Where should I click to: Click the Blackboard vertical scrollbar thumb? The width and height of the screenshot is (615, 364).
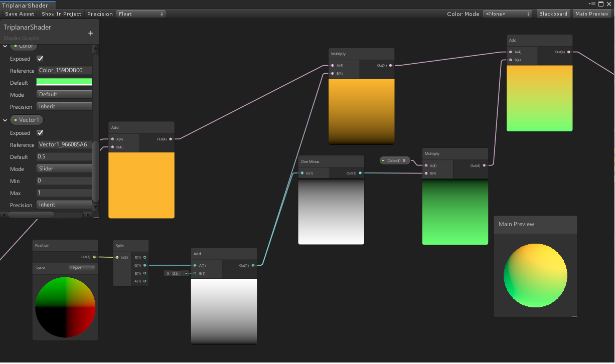[96, 171]
